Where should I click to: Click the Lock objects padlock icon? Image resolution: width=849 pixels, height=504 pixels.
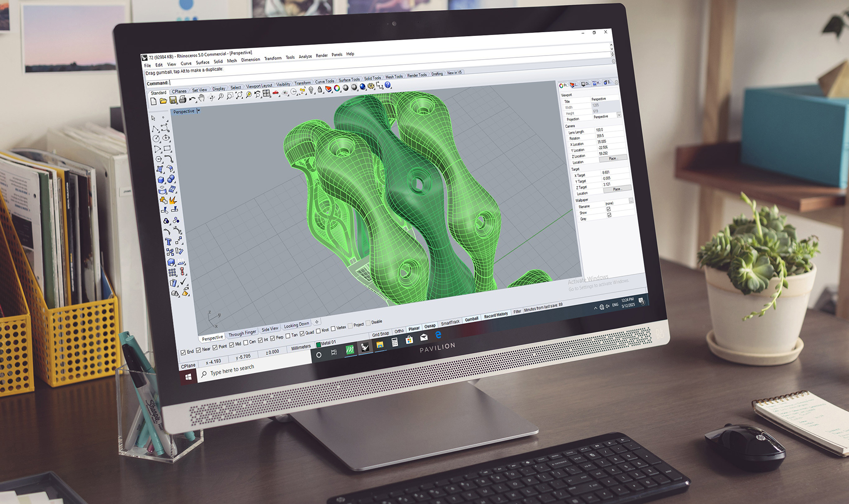tap(319, 90)
